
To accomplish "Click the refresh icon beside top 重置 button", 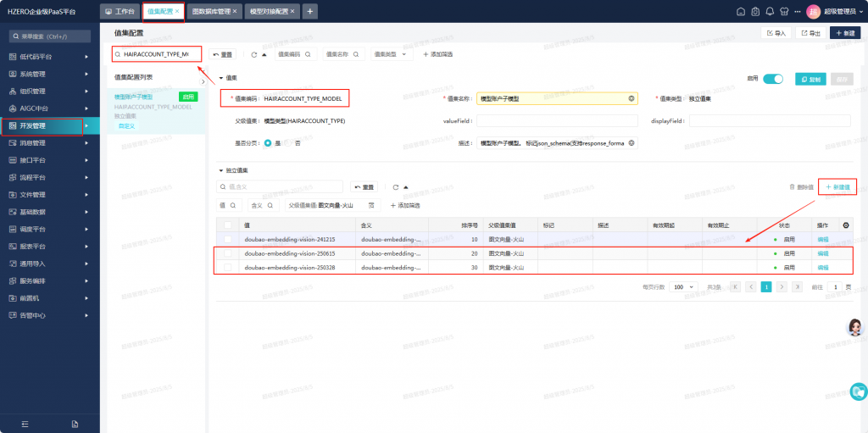I will 254,54.
